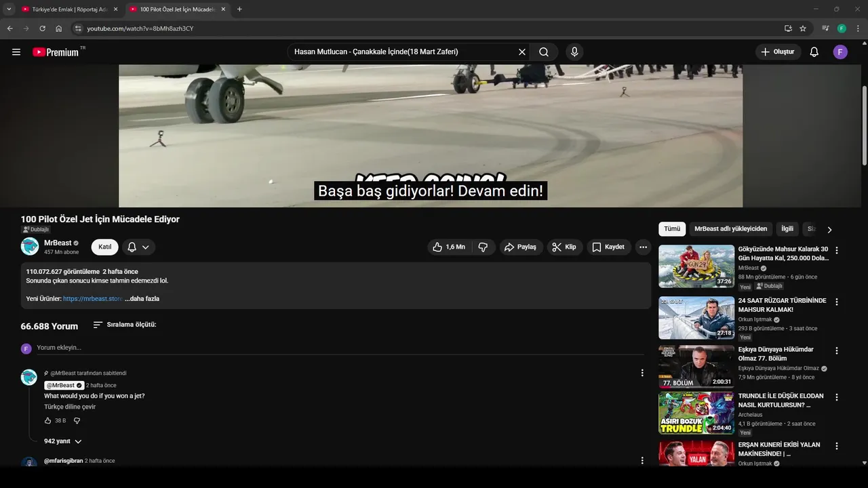868x488 pixels.
Task: Open Chrome profile avatar
Action: coord(842,28)
